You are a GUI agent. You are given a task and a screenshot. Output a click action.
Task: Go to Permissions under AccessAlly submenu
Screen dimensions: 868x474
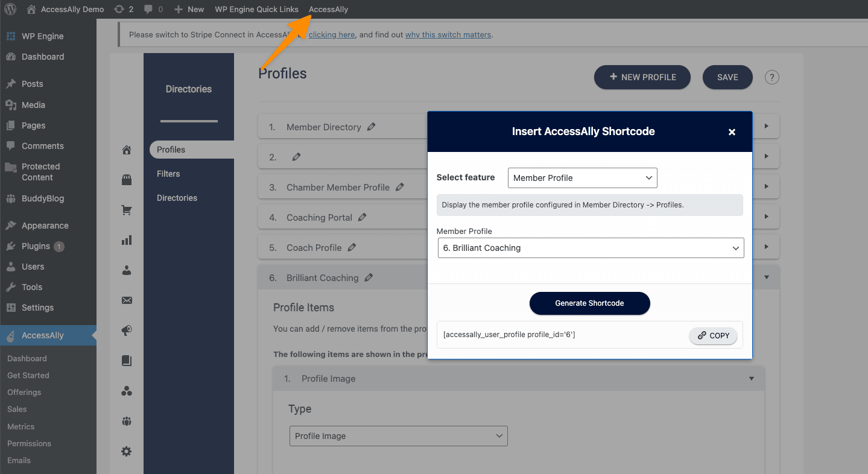pyautogui.click(x=29, y=443)
